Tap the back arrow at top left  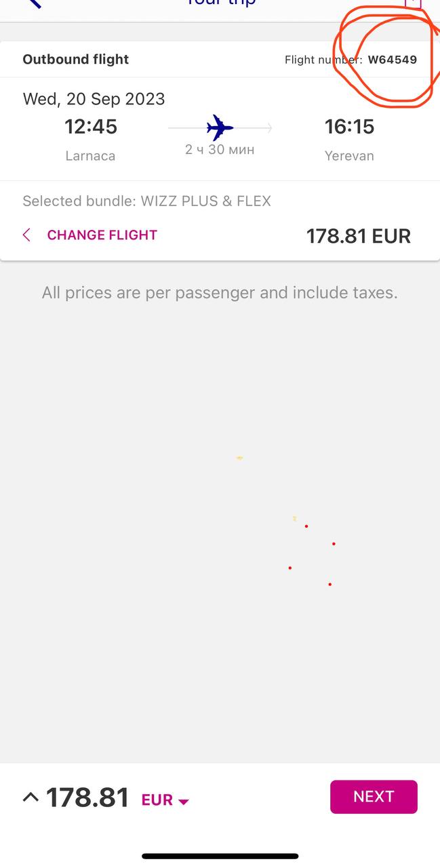(x=34, y=3)
